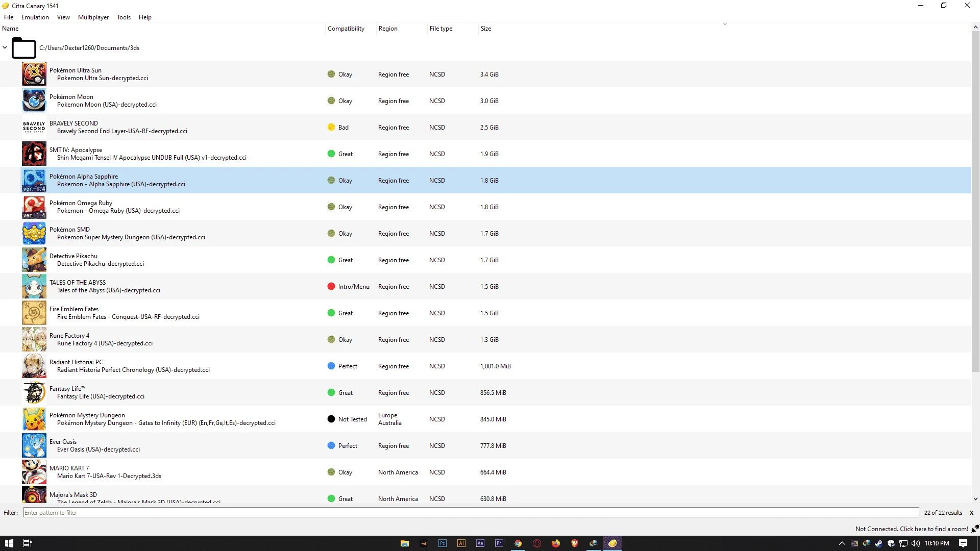Open the Tools menu

point(124,17)
